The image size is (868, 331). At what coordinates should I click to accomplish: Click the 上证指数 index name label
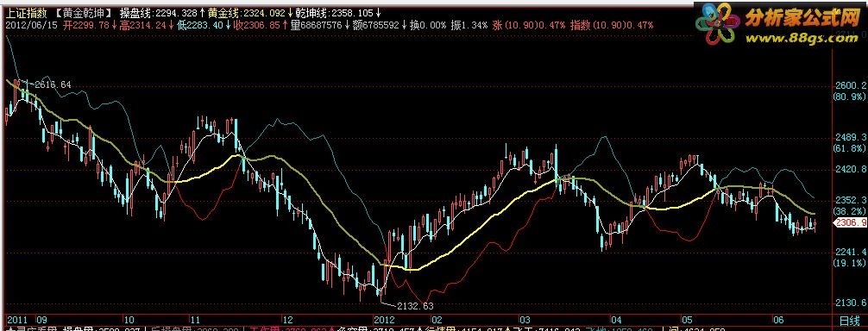(x=22, y=12)
